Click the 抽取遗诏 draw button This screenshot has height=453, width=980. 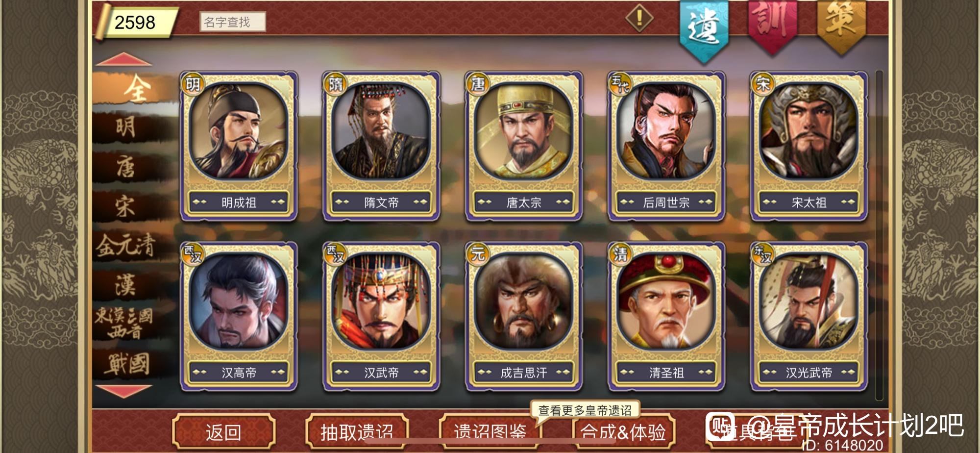(x=357, y=432)
